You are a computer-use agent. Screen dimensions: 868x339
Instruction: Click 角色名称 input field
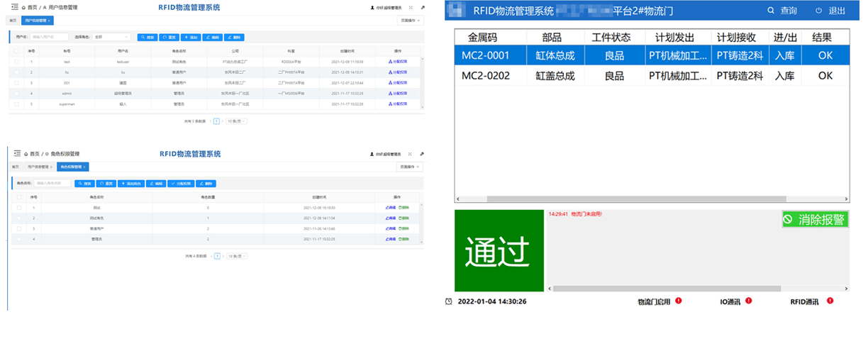point(52,183)
